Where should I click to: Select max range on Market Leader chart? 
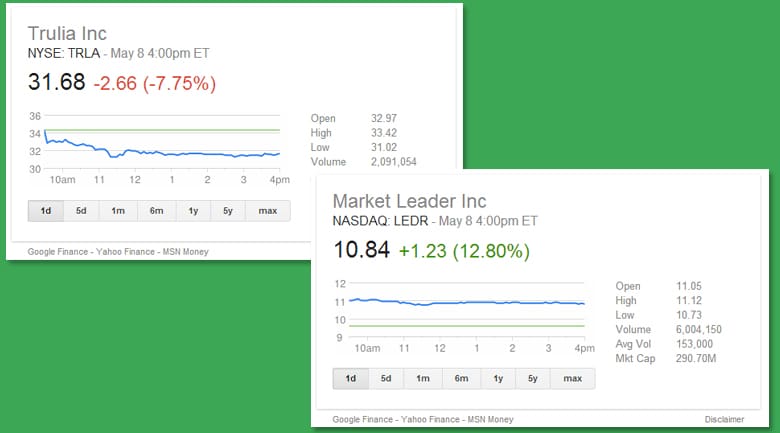[x=572, y=379]
